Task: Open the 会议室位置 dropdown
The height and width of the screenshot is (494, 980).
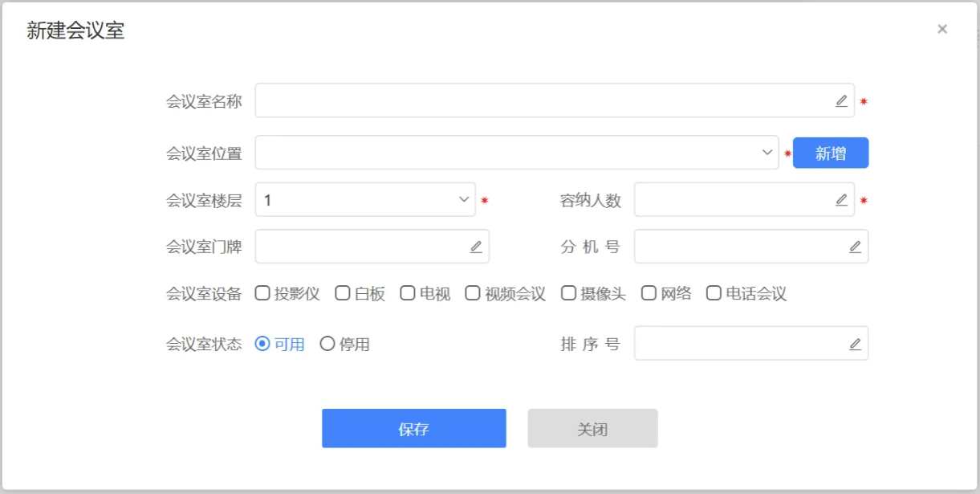Action: click(517, 153)
